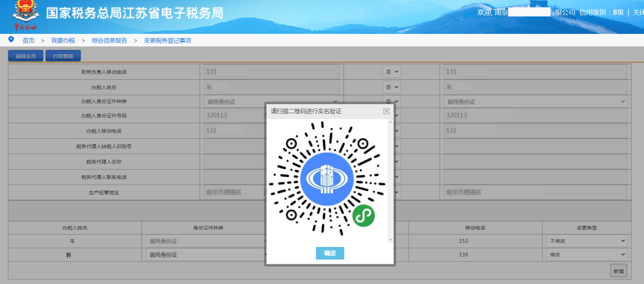The height and width of the screenshot is (284, 644).
Task: Click the 关闭 link in header
Action: click(x=638, y=13)
